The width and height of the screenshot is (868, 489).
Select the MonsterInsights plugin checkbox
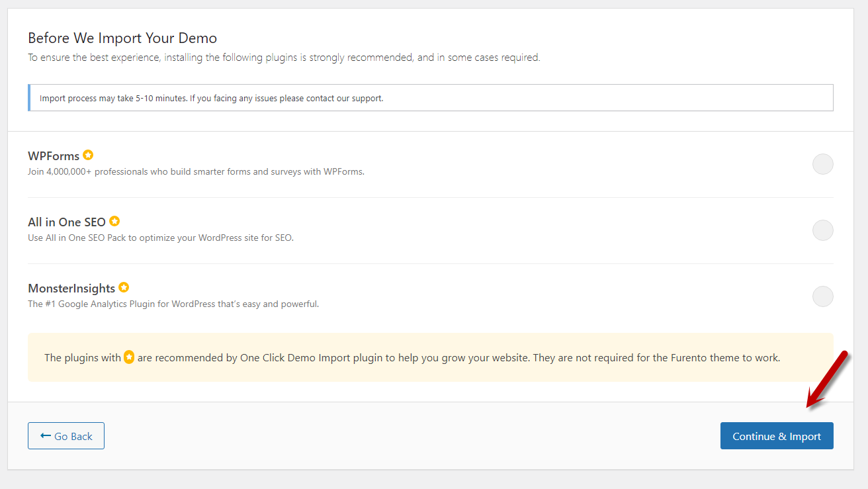click(822, 296)
